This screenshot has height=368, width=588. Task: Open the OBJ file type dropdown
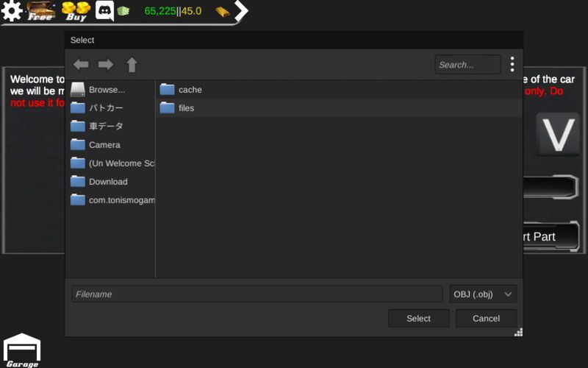click(483, 294)
